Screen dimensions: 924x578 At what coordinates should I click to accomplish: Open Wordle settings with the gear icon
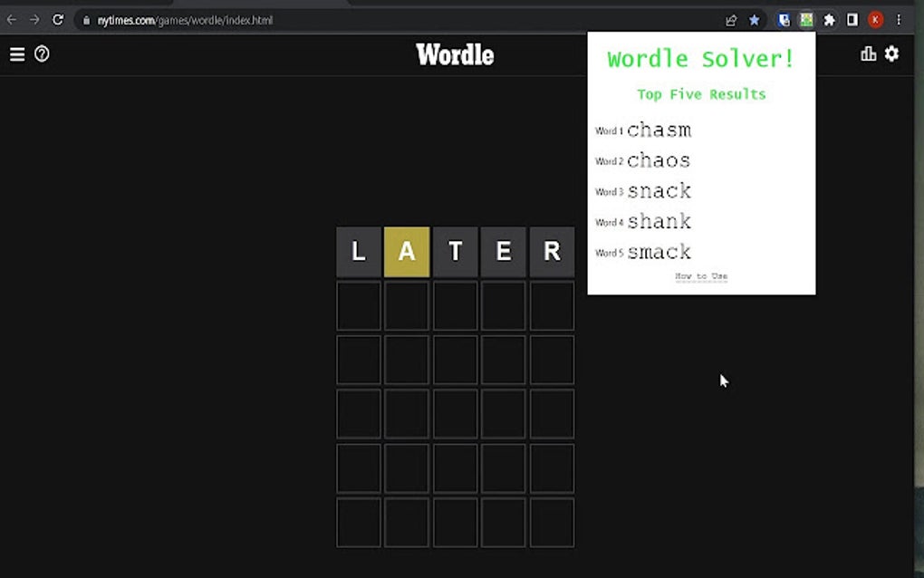pos(891,54)
